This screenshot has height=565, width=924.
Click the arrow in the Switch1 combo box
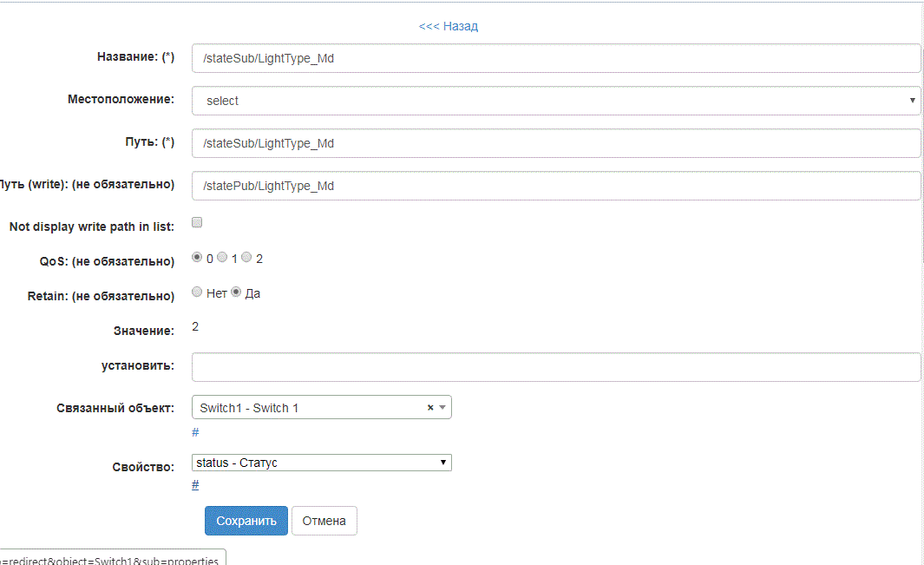tap(442, 408)
